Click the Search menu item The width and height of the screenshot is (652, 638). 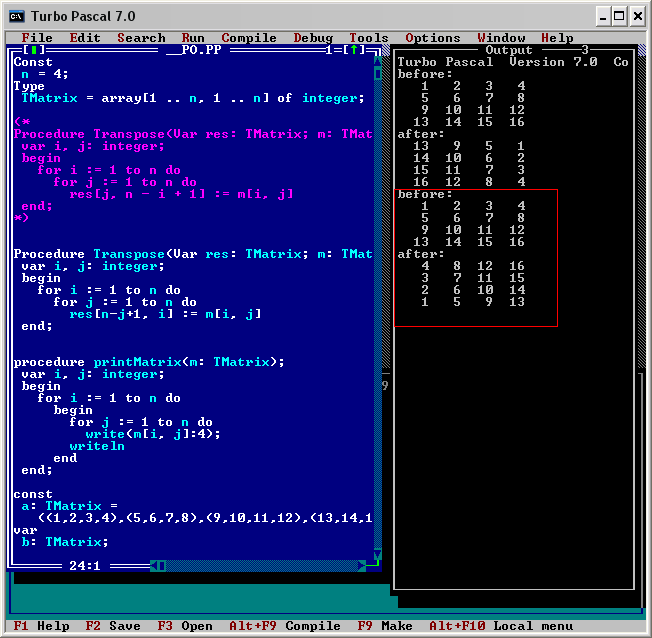[x=141, y=38]
